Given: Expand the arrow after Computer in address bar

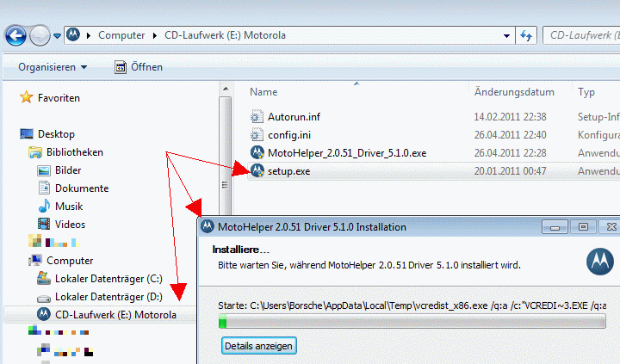Looking at the screenshot, I should coord(155,35).
